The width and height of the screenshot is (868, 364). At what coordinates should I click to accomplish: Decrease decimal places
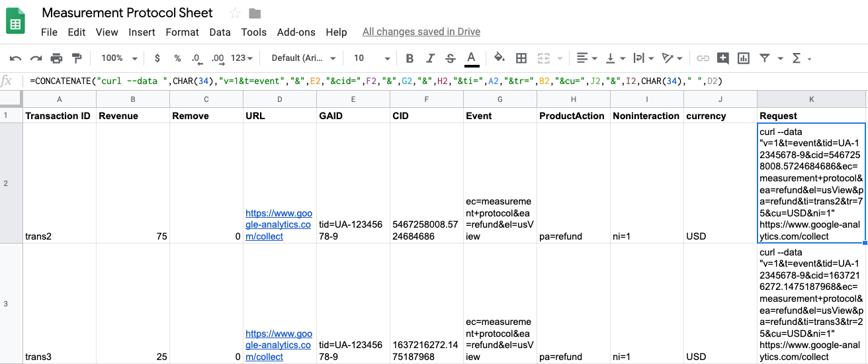tap(196, 58)
